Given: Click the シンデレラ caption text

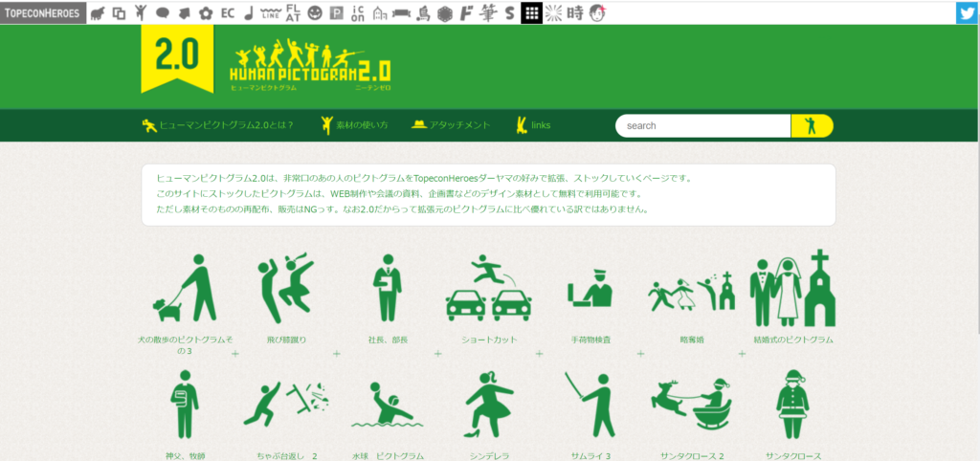Looking at the screenshot, I should 489,456.
